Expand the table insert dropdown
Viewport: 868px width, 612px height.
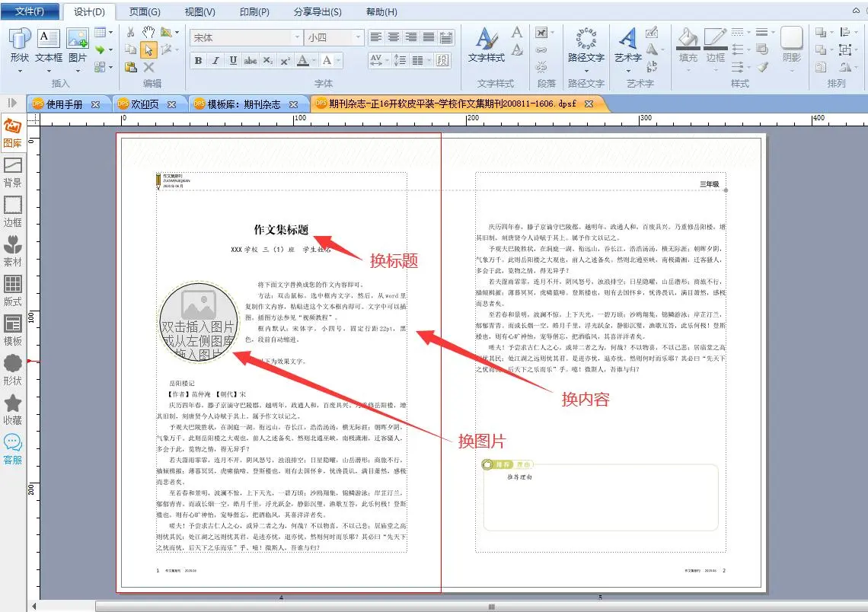pos(110,33)
